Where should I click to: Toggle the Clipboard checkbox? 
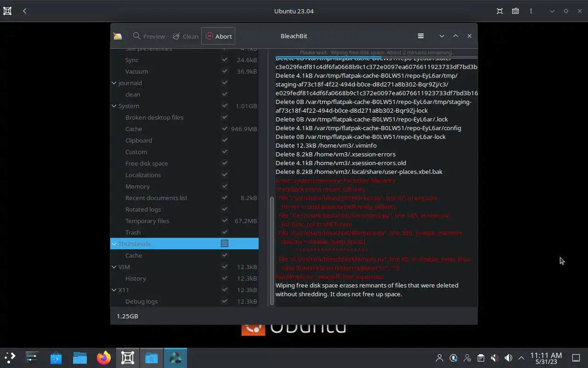pos(225,140)
